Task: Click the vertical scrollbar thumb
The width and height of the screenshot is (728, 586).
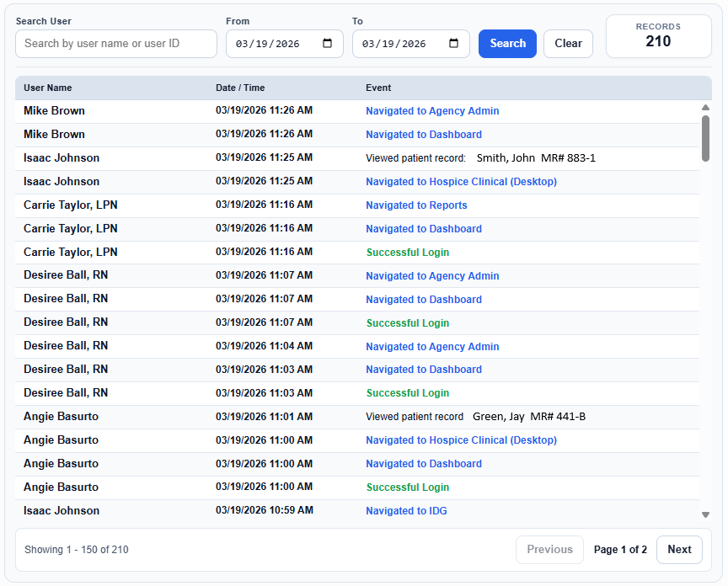Action: click(705, 138)
